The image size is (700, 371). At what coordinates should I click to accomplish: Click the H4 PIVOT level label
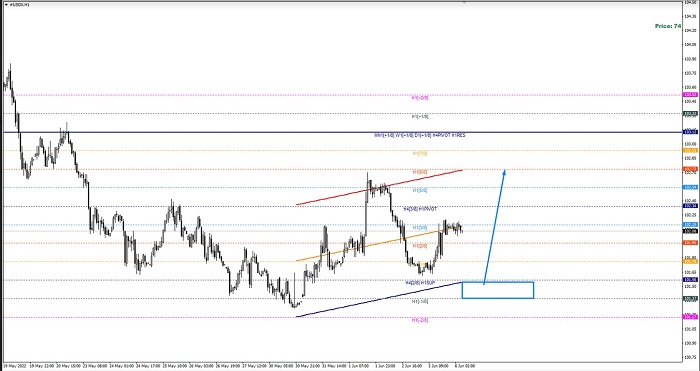point(420,208)
